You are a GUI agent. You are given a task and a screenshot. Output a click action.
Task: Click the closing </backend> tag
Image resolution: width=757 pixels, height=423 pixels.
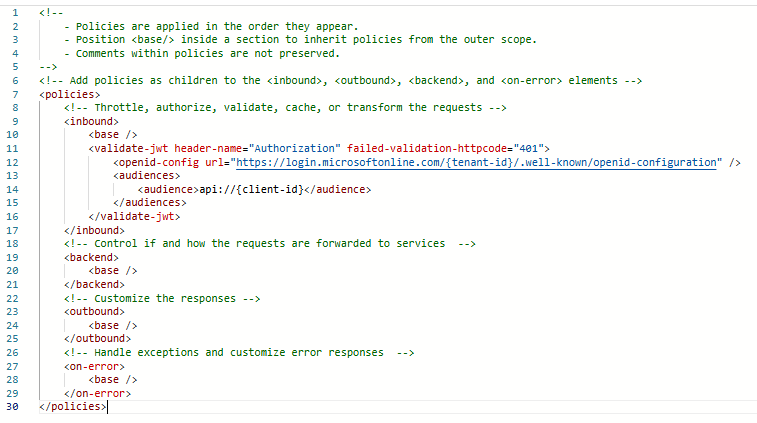[x=94, y=284]
